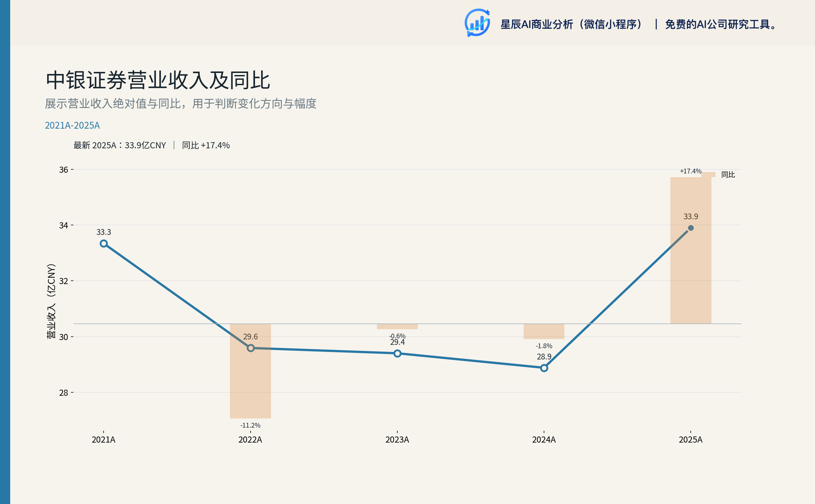Screen dimensions: 815x504
Task: Click the 2021A x-axis label
Action: [104, 440]
